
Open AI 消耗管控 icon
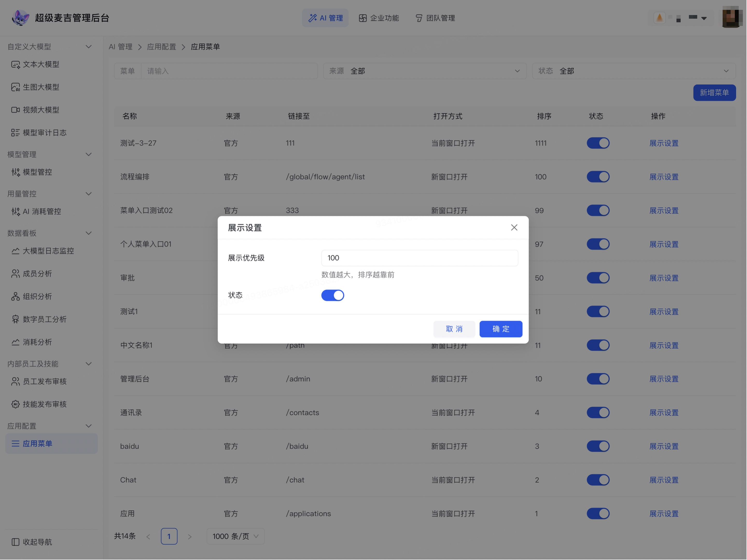coord(16,212)
